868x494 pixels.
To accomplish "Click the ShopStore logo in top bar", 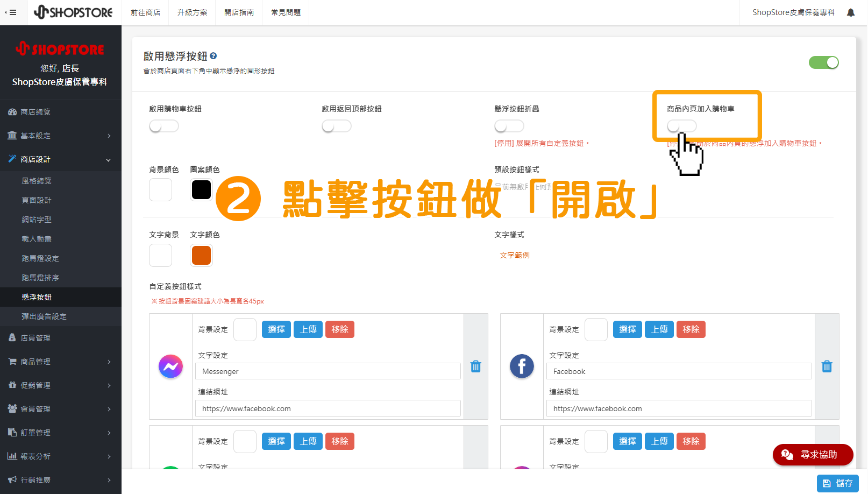I will click(73, 12).
